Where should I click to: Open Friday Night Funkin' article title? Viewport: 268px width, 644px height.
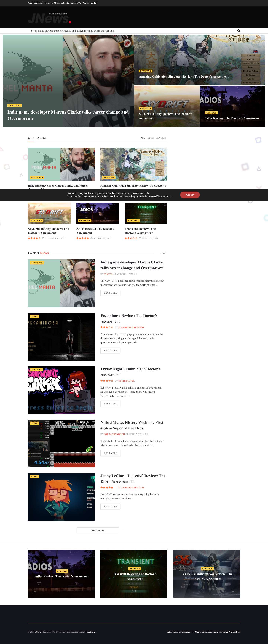point(130,372)
